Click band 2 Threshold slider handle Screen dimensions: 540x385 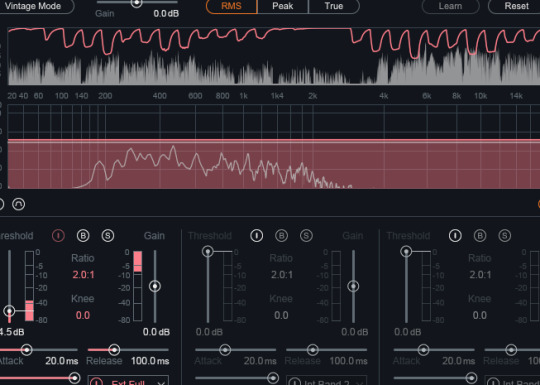coord(208,251)
